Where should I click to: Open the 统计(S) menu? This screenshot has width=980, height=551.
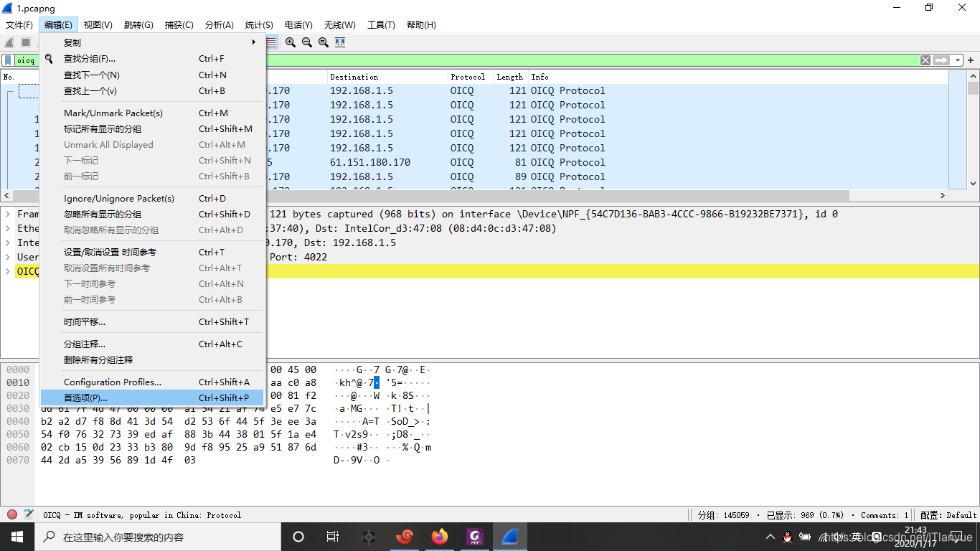(x=259, y=24)
